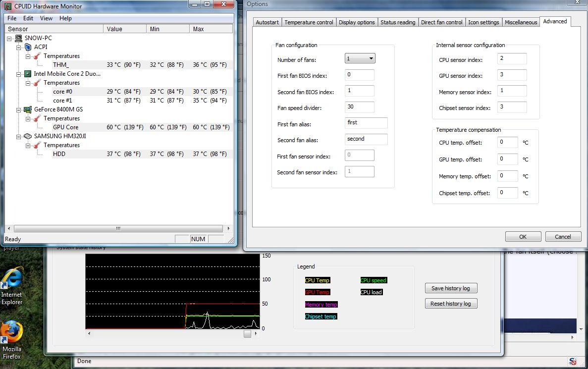The image size is (588, 369).
Task: Switch to the Direct fan control tab
Action: pyautogui.click(x=442, y=22)
